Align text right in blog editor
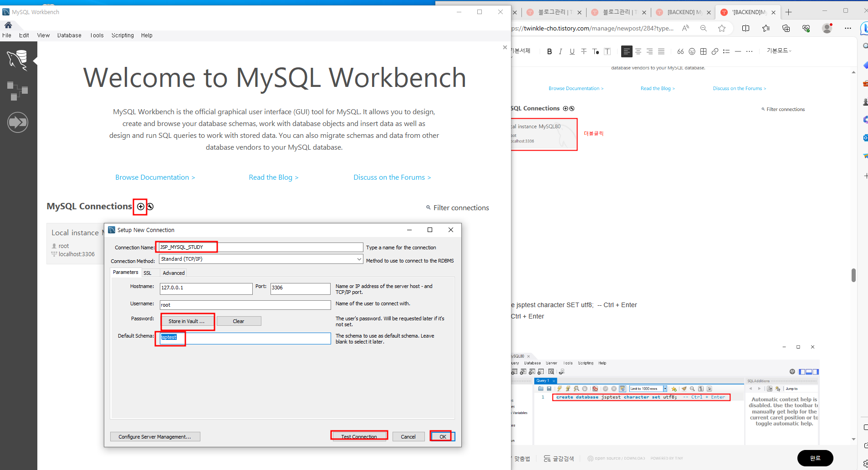Image resolution: width=868 pixels, height=470 pixels. point(649,51)
